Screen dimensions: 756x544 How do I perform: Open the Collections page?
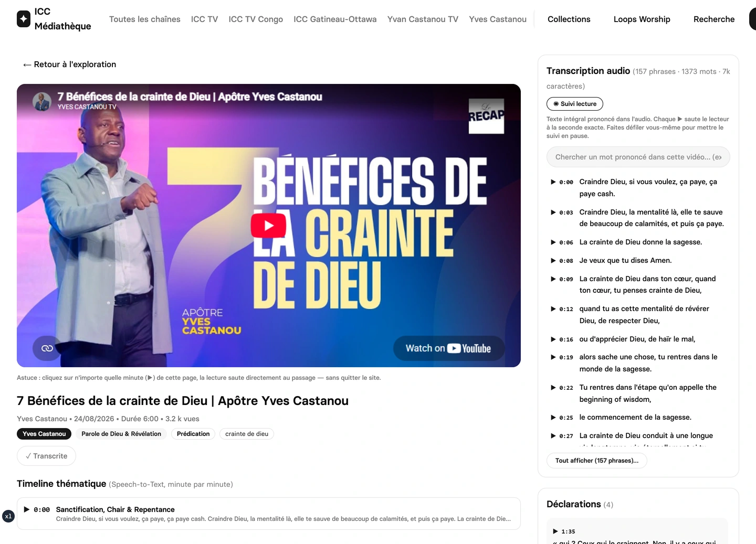(569, 19)
